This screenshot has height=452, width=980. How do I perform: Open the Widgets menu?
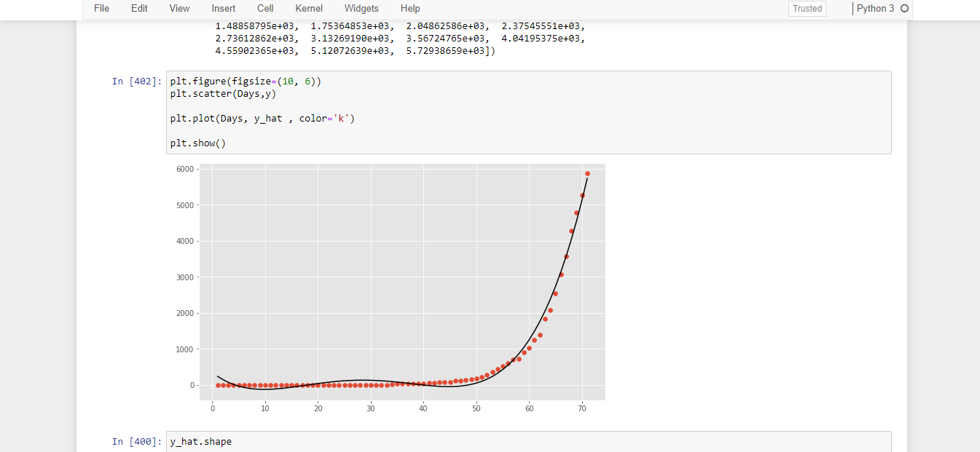[x=361, y=9]
